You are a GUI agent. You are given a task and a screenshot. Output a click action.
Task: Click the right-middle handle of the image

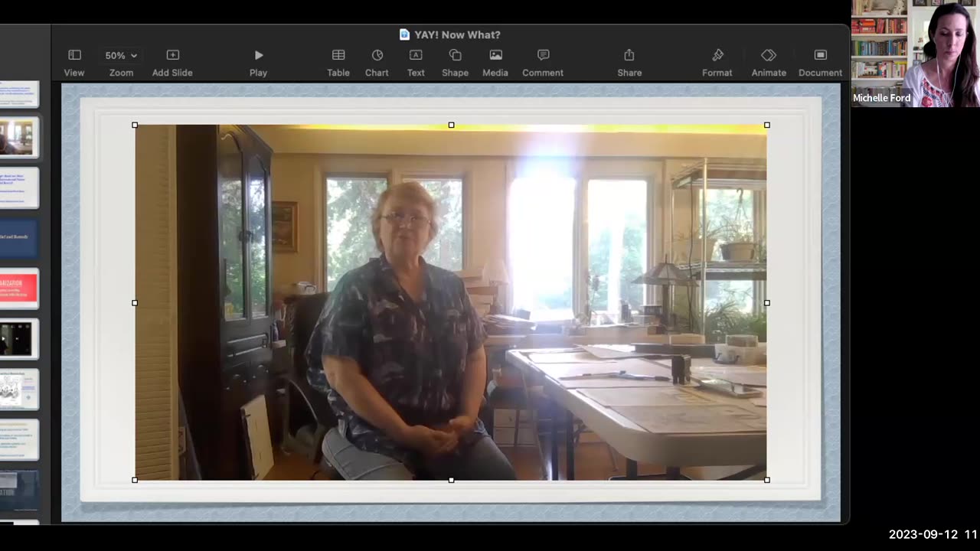coord(767,303)
